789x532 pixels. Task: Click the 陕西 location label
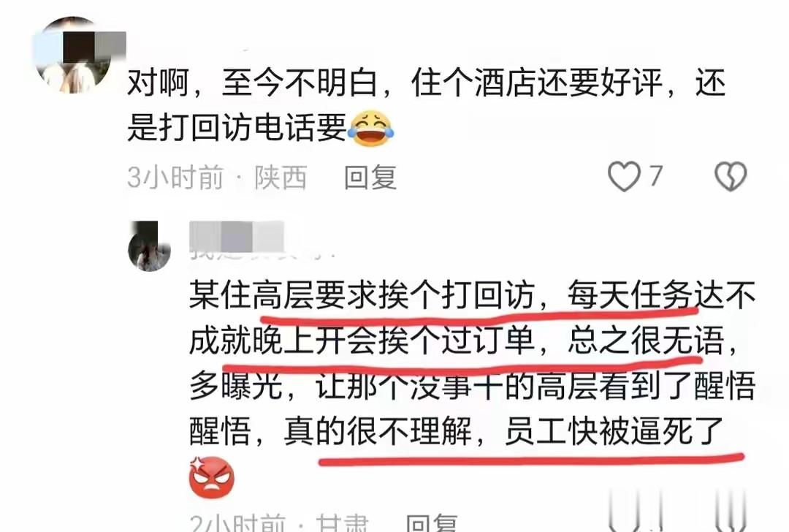pyautogui.click(x=281, y=177)
